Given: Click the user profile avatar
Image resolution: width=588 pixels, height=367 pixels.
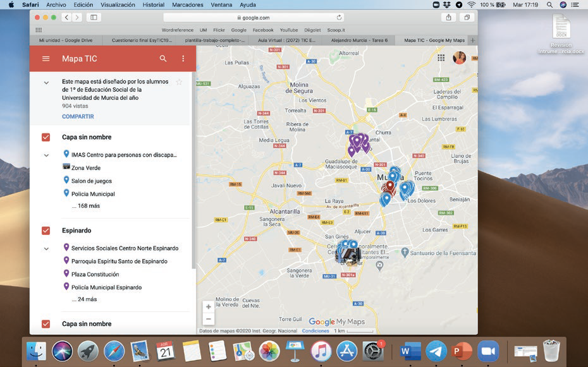Looking at the screenshot, I should (460, 57).
